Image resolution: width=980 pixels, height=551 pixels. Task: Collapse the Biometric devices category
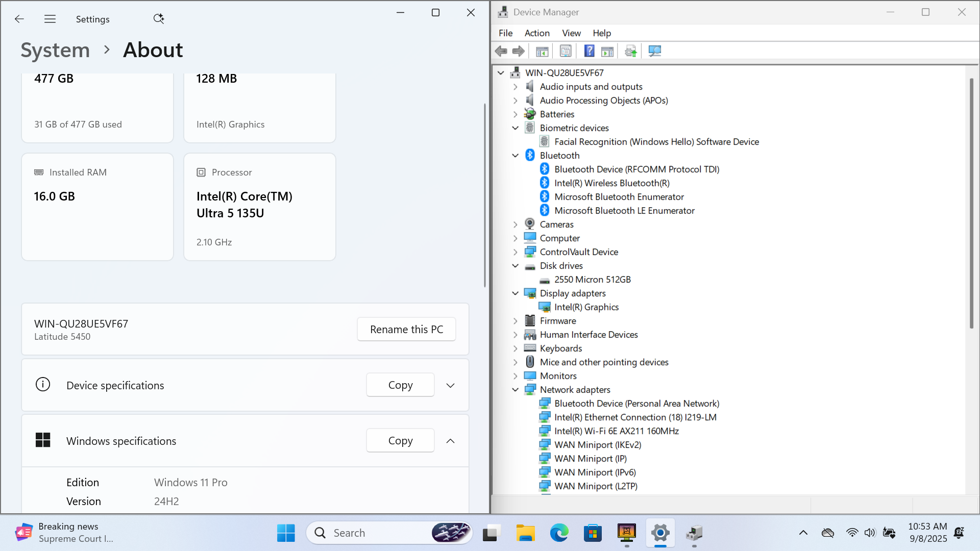pyautogui.click(x=516, y=128)
